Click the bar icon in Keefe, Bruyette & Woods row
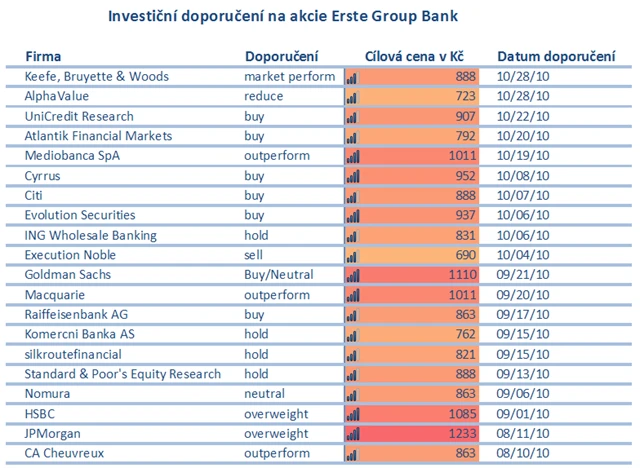The width and height of the screenshot is (640, 468). click(351, 77)
